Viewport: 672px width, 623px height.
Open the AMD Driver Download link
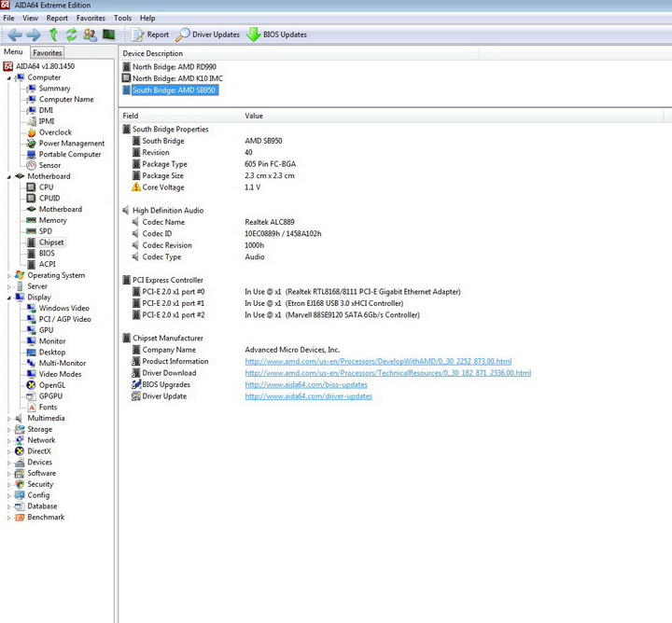[388, 373]
